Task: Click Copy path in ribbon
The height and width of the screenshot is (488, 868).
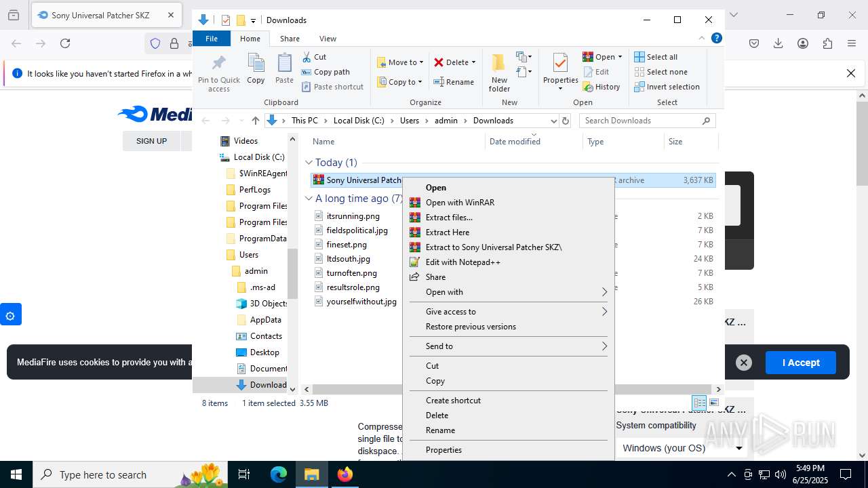Action: pyautogui.click(x=325, y=72)
